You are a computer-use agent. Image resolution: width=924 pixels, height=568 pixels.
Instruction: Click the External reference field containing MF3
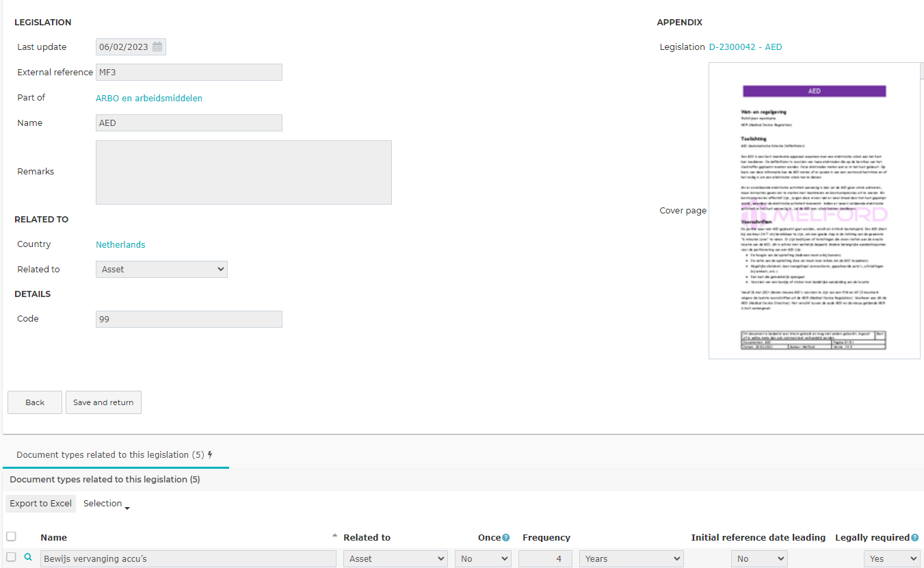pos(189,73)
